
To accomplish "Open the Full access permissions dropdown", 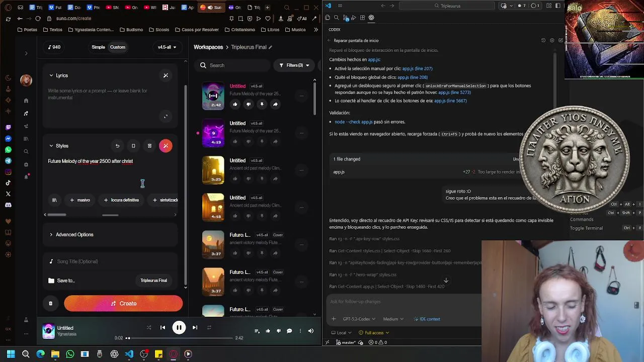I will [x=373, y=332].
